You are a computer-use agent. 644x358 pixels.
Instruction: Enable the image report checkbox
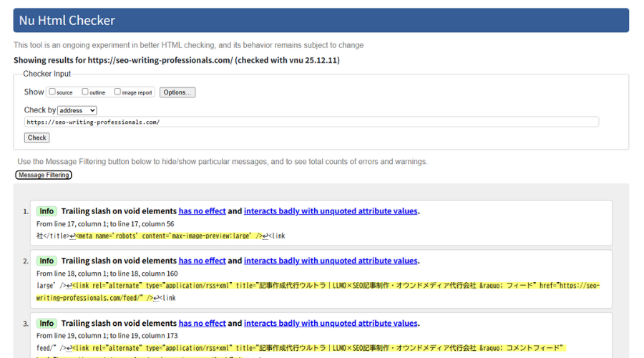pyautogui.click(x=117, y=92)
